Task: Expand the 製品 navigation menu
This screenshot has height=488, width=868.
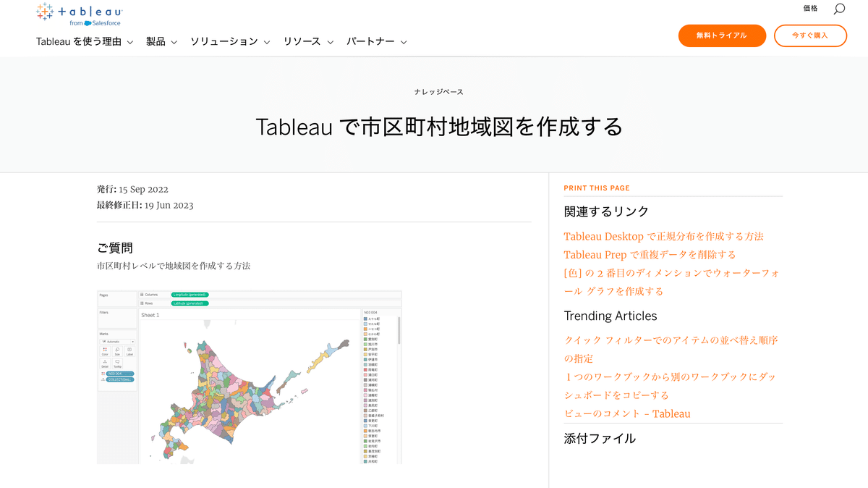Action: click(x=161, y=42)
